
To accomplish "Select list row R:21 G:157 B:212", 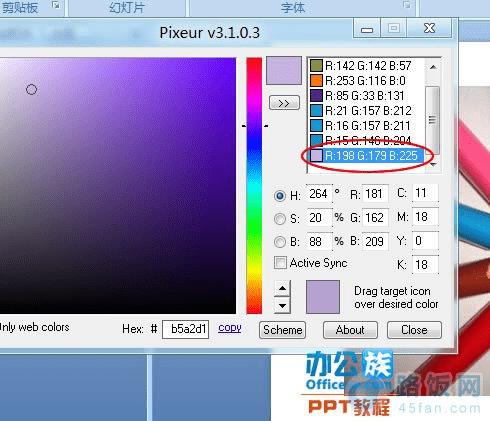I will click(x=367, y=111).
